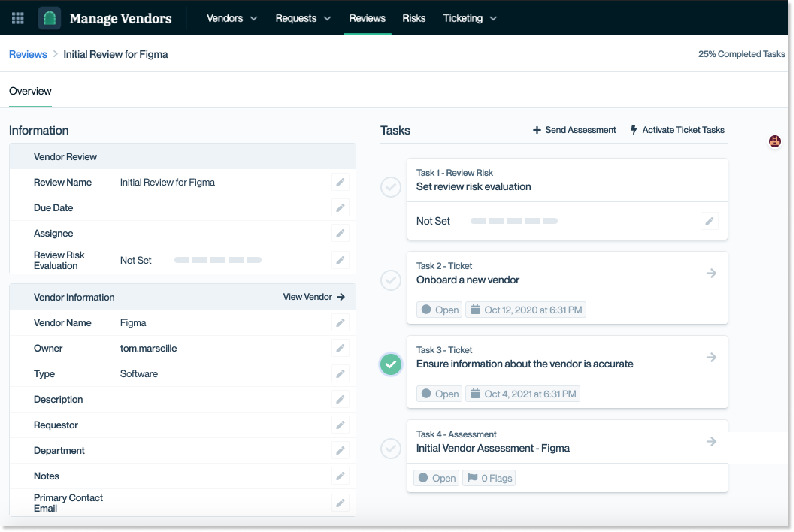Click the Due Date edit pencil

tap(340, 208)
